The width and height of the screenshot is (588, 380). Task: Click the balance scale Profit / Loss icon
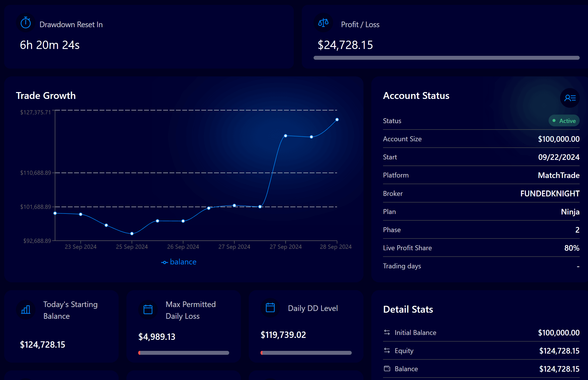tap(323, 23)
